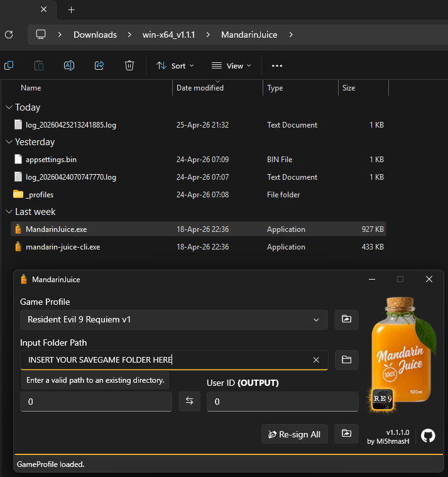Click the RE9 game badge thumbnail
This screenshot has width=448, height=477.
click(x=383, y=399)
